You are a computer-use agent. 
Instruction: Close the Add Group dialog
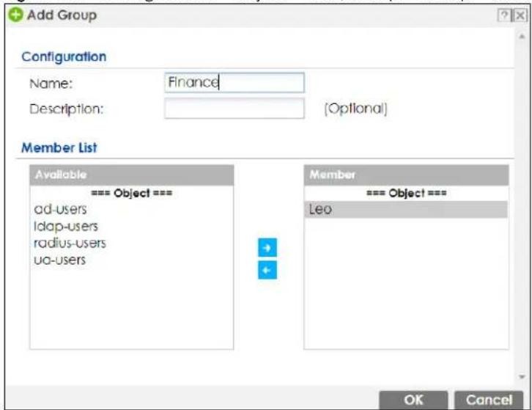(520, 15)
